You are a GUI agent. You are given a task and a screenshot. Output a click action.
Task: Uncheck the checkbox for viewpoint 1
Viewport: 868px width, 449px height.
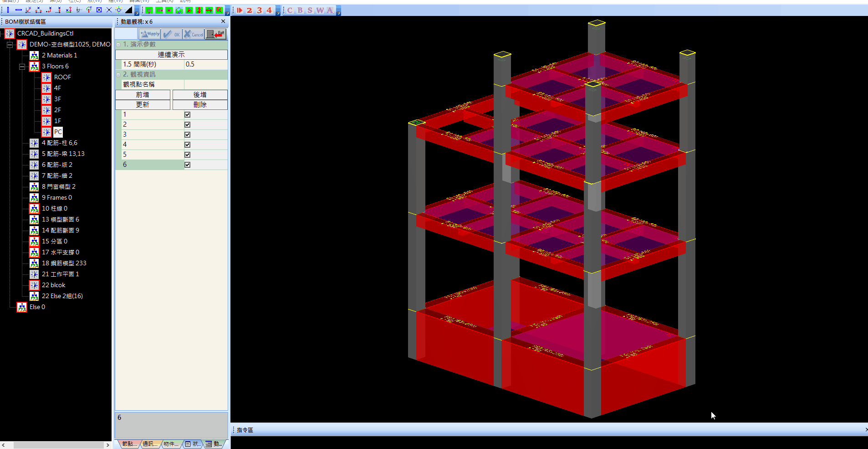click(x=187, y=114)
